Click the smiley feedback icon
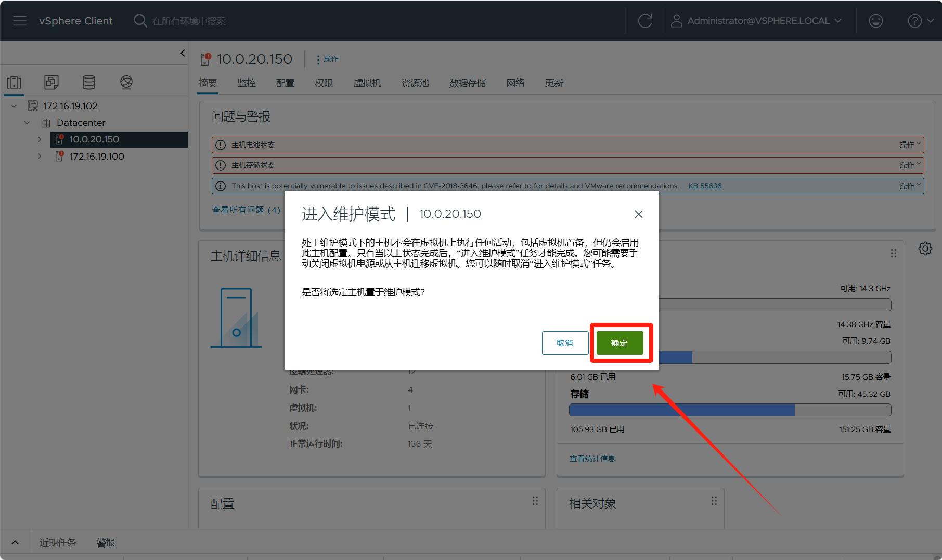This screenshot has width=942, height=560. [x=875, y=21]
